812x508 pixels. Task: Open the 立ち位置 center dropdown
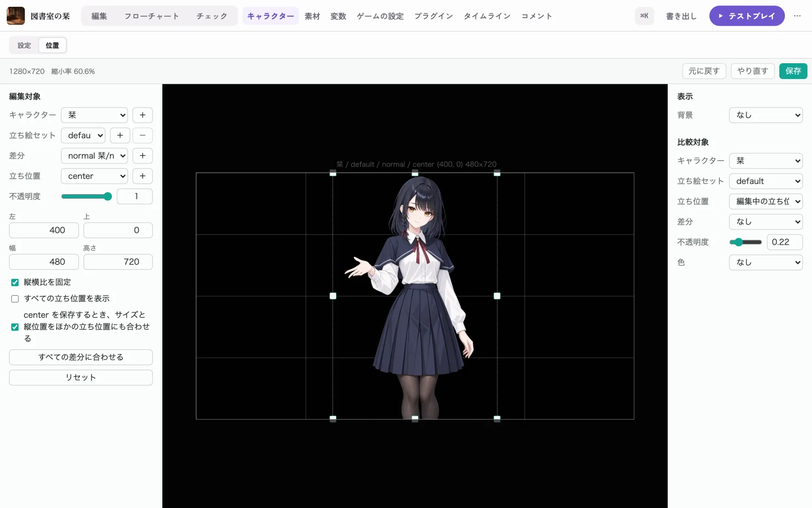pyautogui.click(x=94, y=176)
